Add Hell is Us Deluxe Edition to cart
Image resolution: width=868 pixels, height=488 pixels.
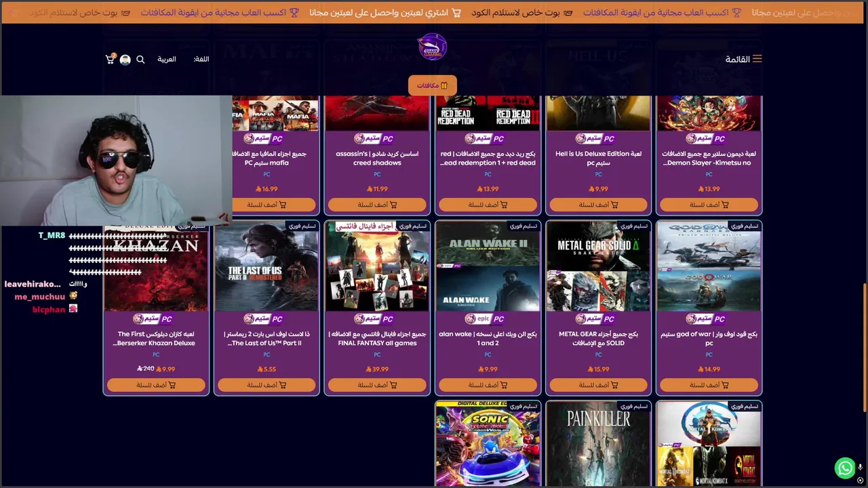tap(598, 205)
